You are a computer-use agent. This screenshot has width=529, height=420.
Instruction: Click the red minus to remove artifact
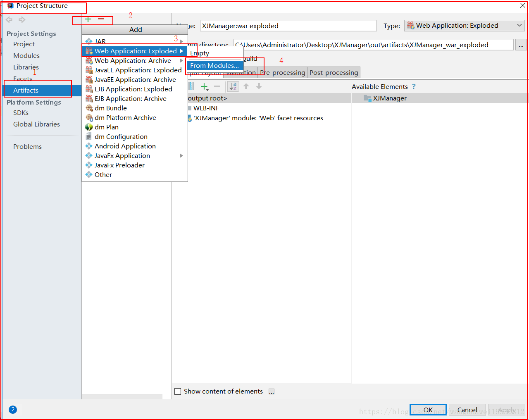click(x=101, y=19)
